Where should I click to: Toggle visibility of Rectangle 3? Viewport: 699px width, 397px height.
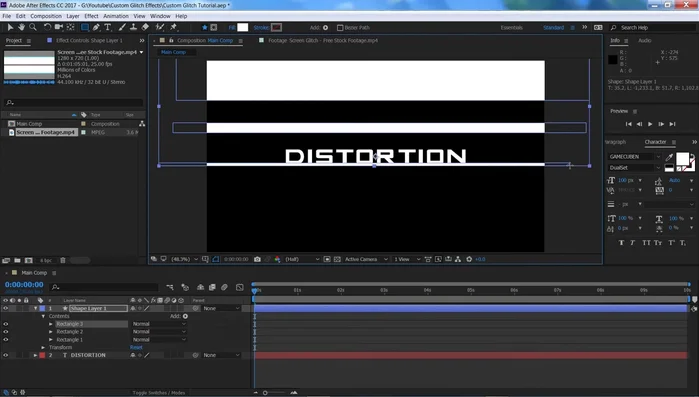coord(5,324)
